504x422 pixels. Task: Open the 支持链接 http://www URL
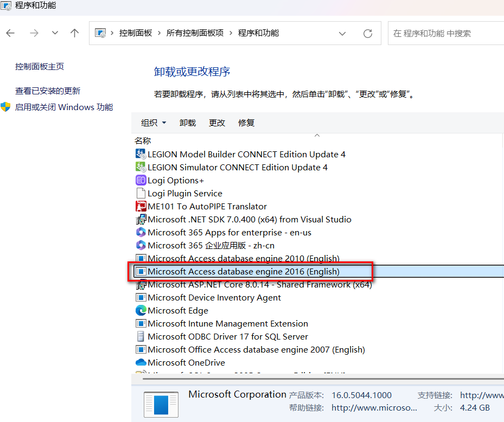[482, 395]
